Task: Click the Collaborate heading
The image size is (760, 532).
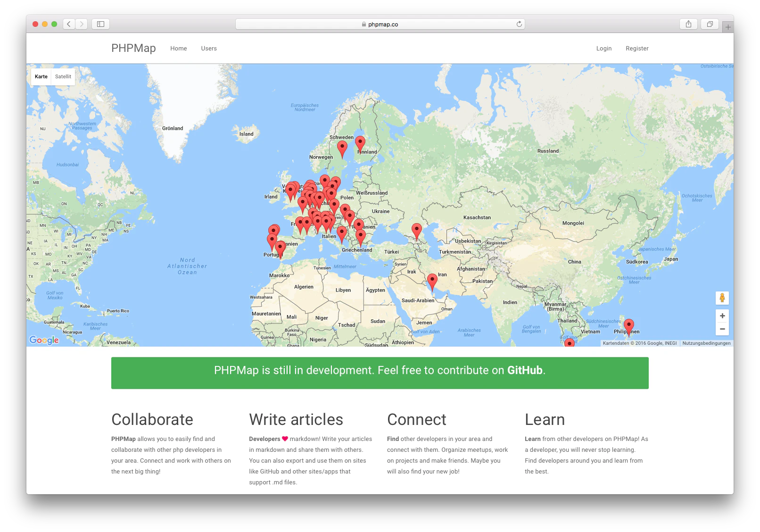Action: pos(152,419)
